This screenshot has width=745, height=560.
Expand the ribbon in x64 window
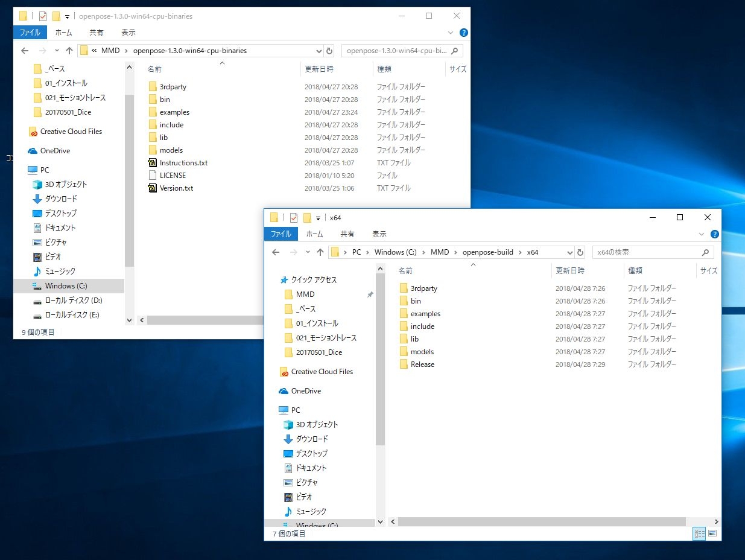pyautogui.click(x=702, y=234)
